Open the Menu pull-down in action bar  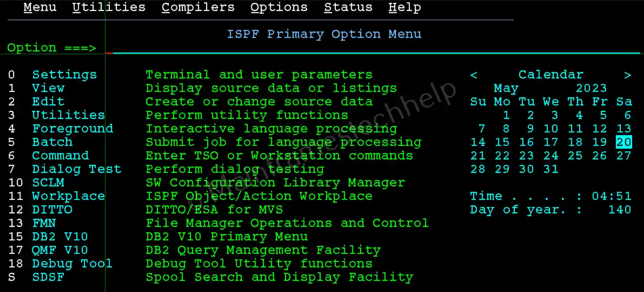pyautogui.click(x=40, y=8)
